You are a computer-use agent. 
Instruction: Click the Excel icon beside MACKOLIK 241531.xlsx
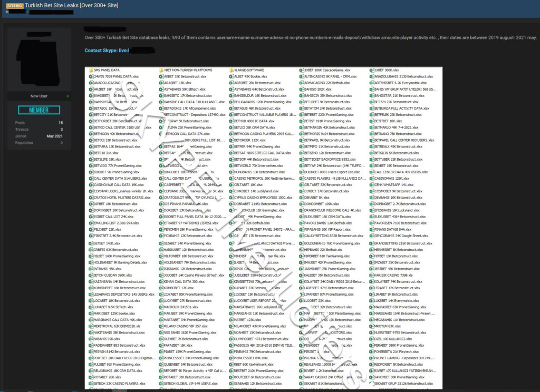click(161, 307)
